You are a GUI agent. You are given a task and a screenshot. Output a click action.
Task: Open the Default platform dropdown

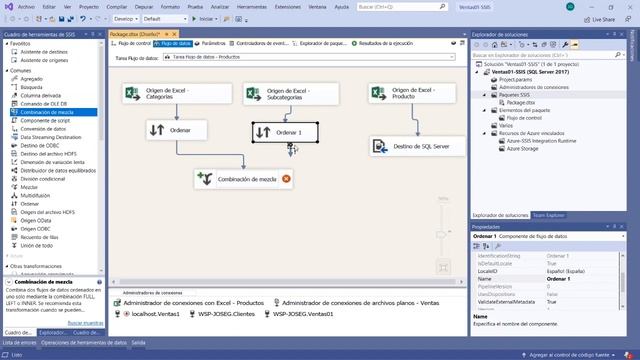pyautogui.click(x=165, y=19)
